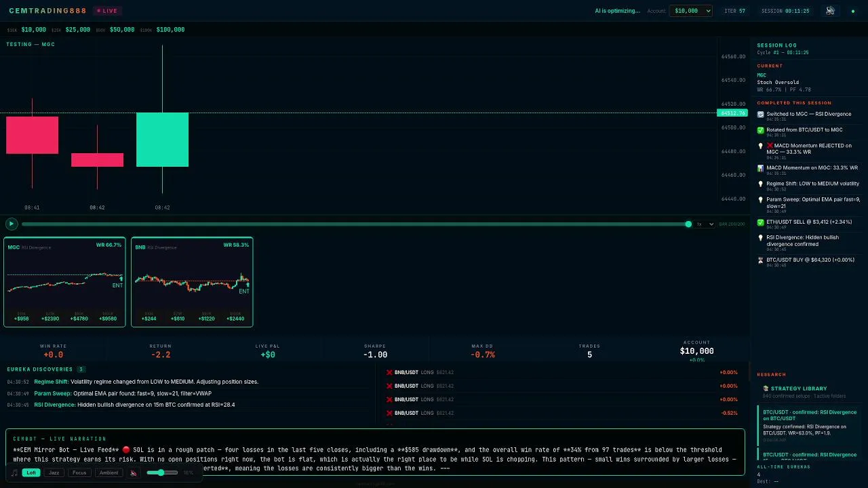Click the red X on third BNB/USDT trade row

click(389, 399)
